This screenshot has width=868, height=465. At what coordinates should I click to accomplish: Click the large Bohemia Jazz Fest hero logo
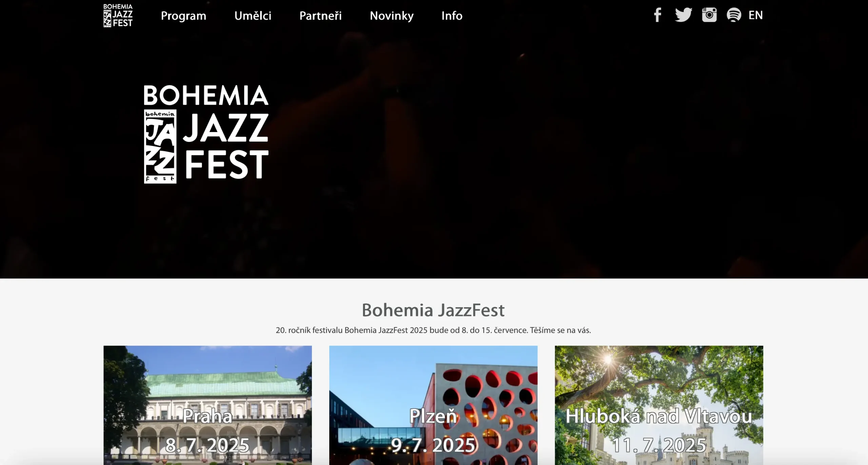point(206,134)
